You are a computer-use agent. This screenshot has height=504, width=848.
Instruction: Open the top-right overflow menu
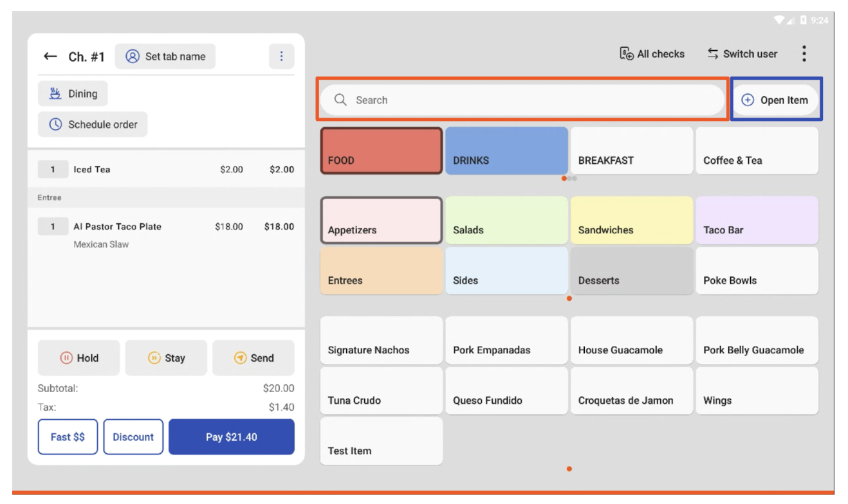click(x=803, y=54)
